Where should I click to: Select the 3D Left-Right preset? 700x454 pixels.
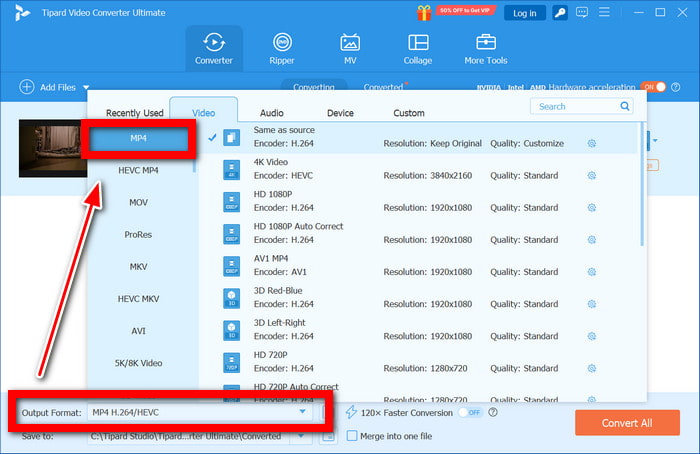tap(418, 329)
